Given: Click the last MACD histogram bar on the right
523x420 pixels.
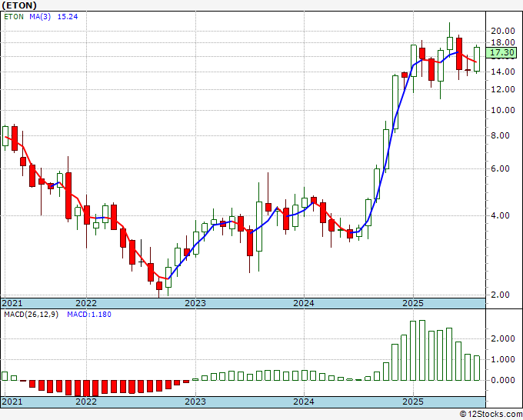Looking at the screenshot, I should pyautogui.click(x=477, y=368).
